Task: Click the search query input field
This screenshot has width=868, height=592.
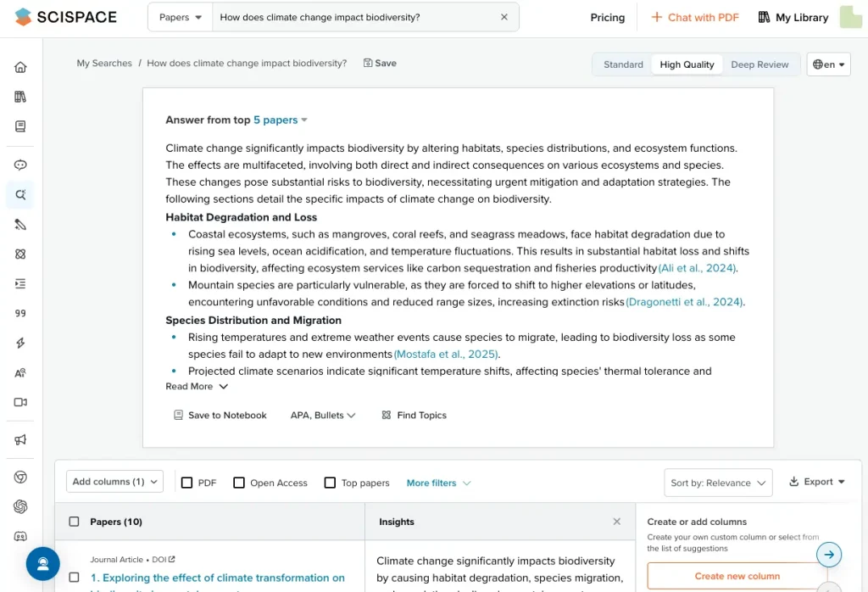Action: 352,17
